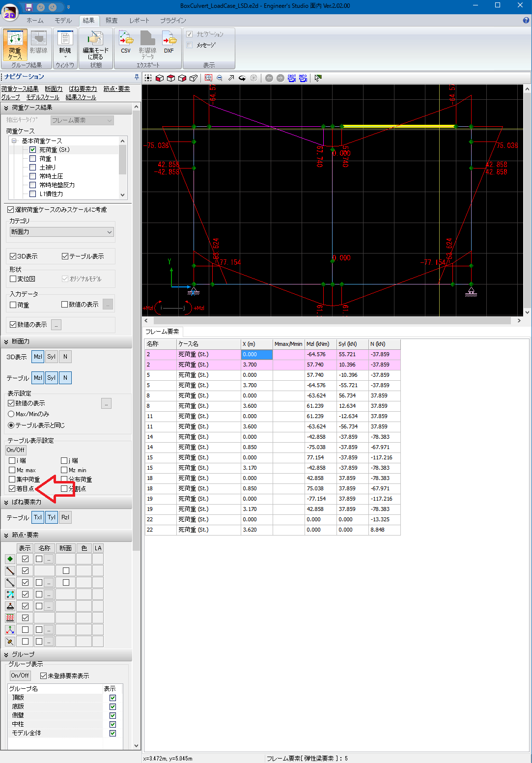
Task: Jump to モデルスケール navigation link
Action: (43, 97)
